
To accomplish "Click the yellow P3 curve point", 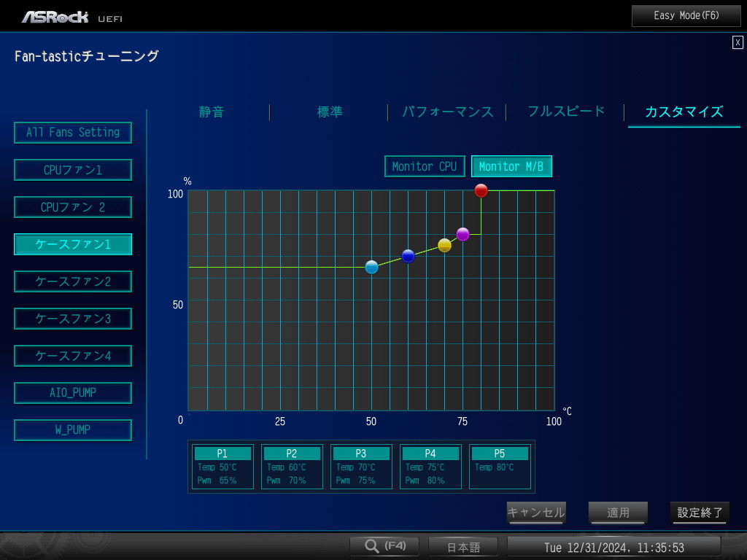I will [444, 245].
